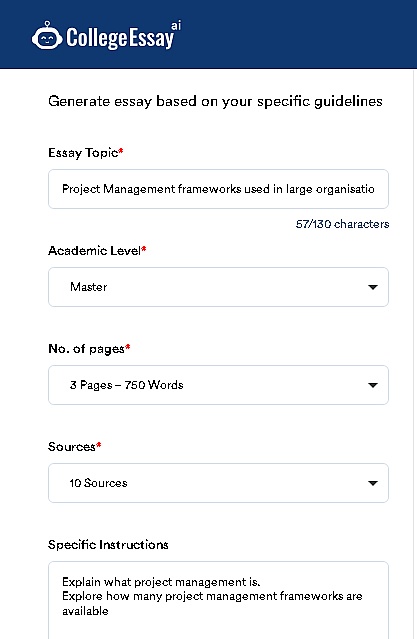Screen dimensions: 417x639
Task: Click the arrow icon in the No. of pages box
Action: (373, 385)
